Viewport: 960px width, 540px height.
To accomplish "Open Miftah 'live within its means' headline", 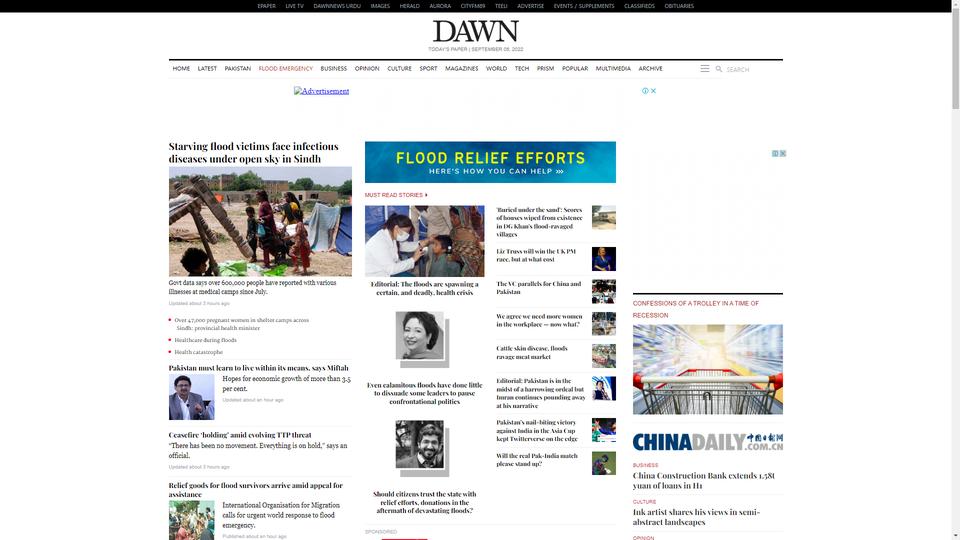I will point(258,368).
